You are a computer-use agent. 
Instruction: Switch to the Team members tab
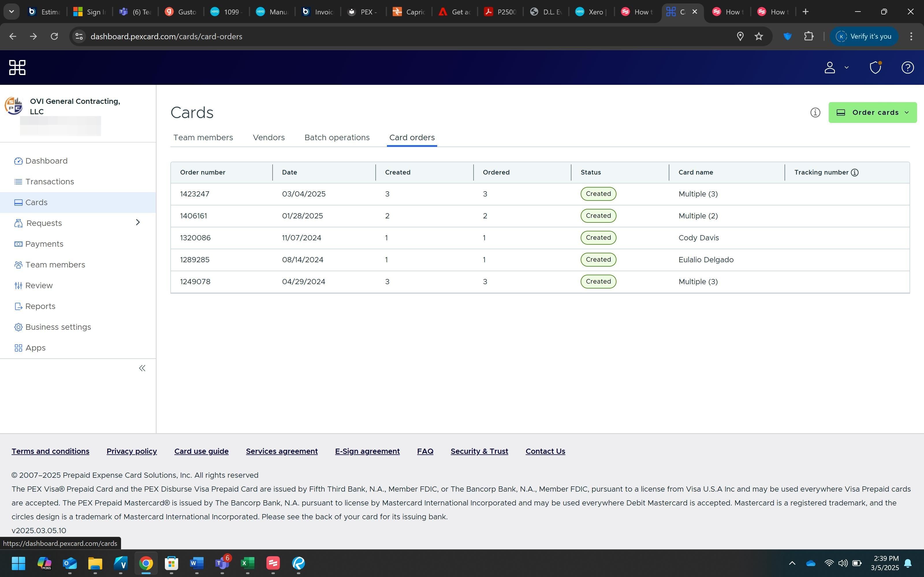tap(203, 138)
